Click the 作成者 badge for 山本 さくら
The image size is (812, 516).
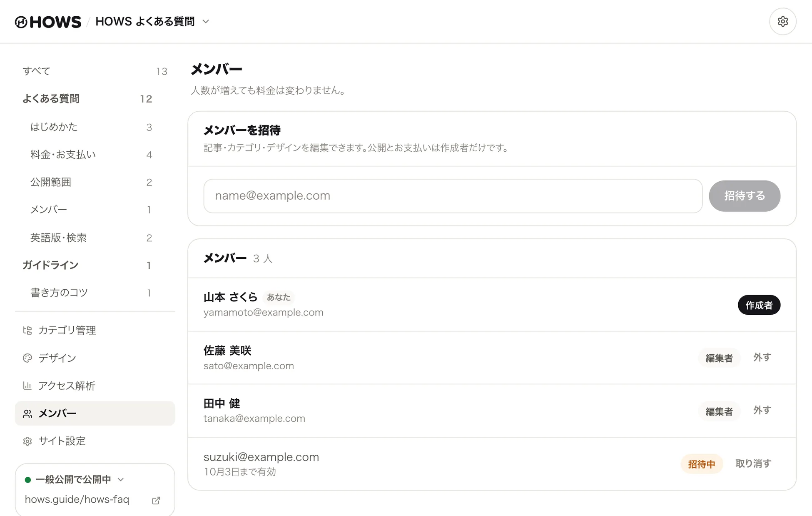pyautogui.click(x=759, y=305)
